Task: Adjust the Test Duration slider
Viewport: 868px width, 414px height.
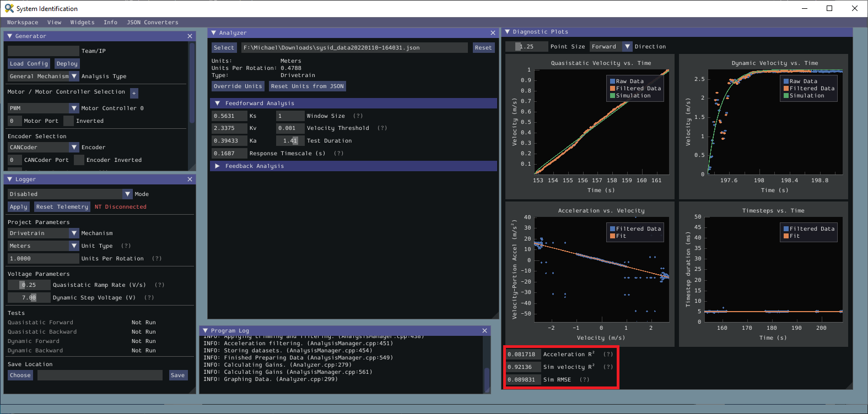Action: [290, 141]
